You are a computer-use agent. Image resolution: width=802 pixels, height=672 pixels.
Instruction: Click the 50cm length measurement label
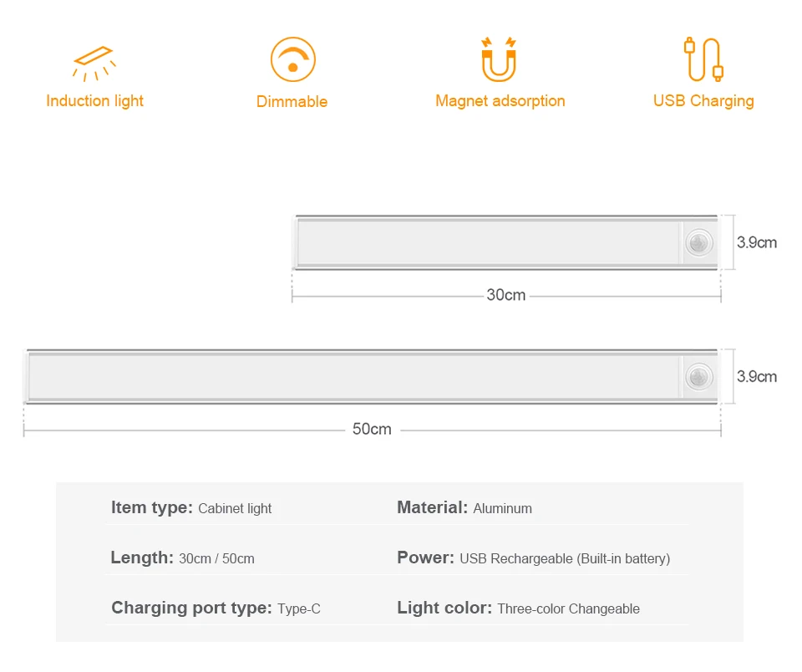pos(372,430)
